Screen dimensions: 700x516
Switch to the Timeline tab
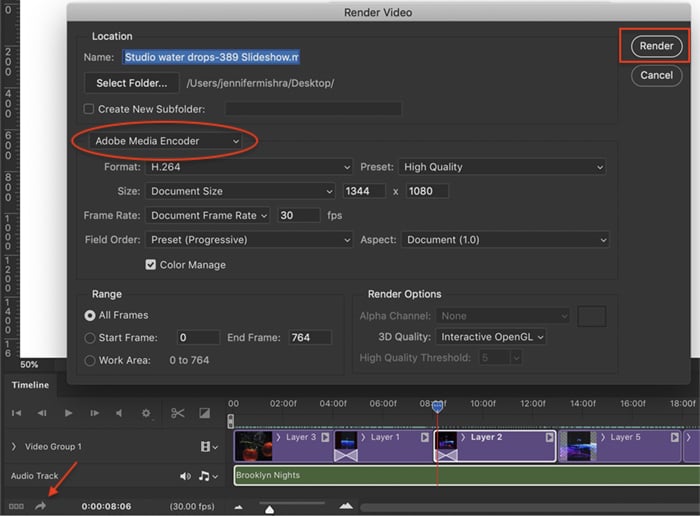tap(30, 385)
